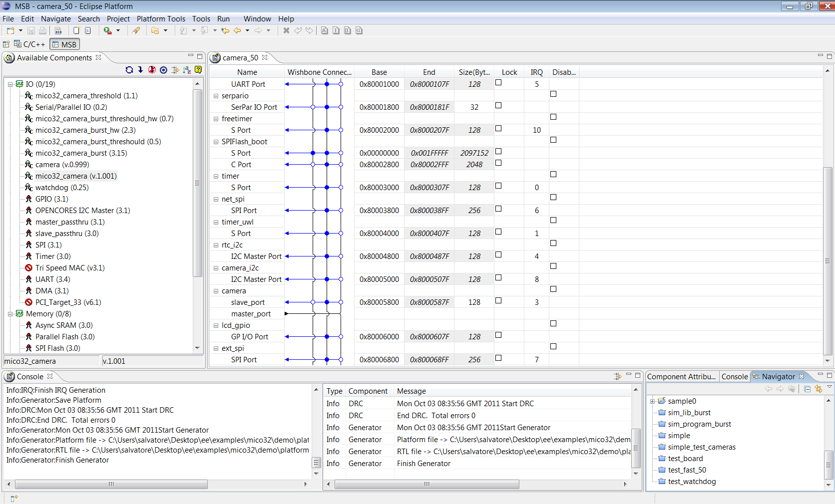This screenshot has width=835, height=504.
Task: Click the message table horizontal scrollbar
Action: point(427,484)
